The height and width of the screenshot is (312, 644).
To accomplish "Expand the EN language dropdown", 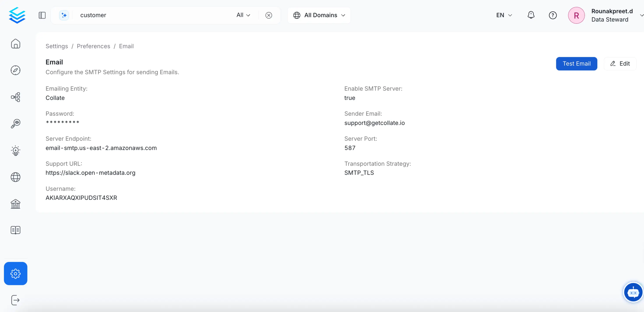I will tap(504, 15).
